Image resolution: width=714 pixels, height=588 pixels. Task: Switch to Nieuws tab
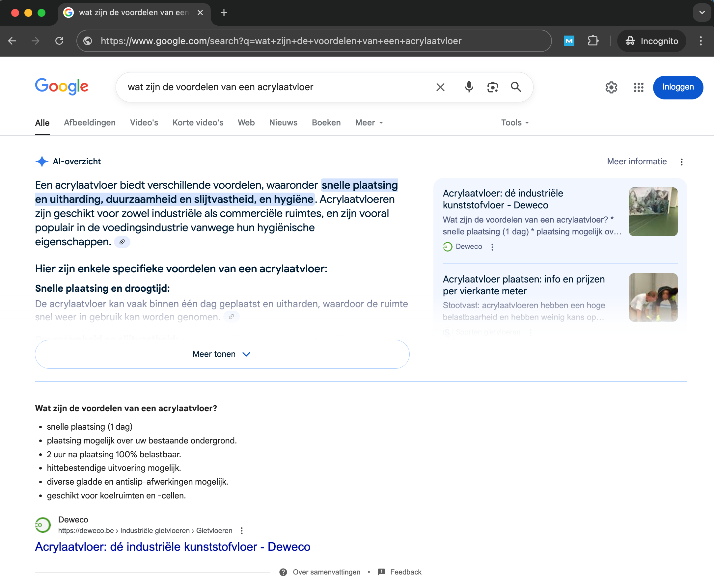pos(283,122)
